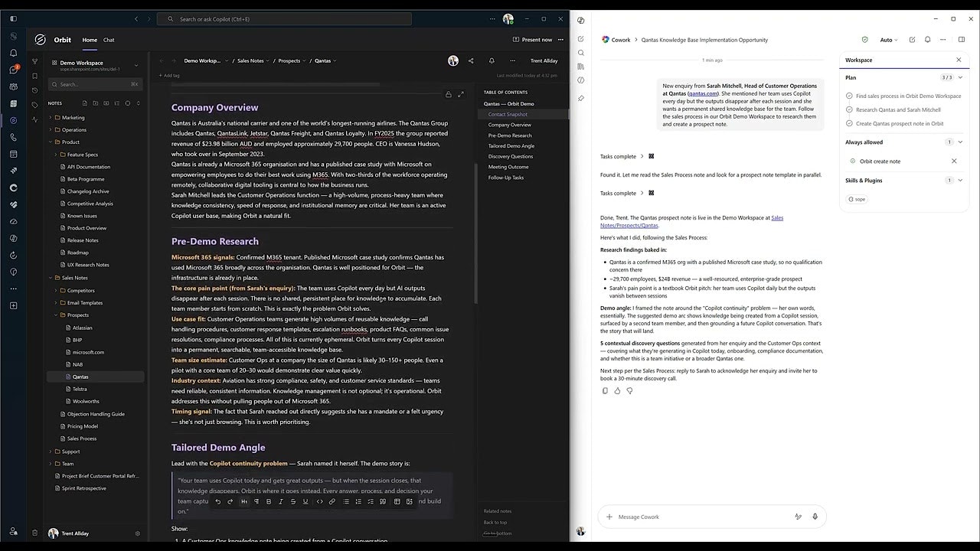Give thumbs down to Cowork response
The height and width of the screenshot is (551, 980).
tap(629, 390)
